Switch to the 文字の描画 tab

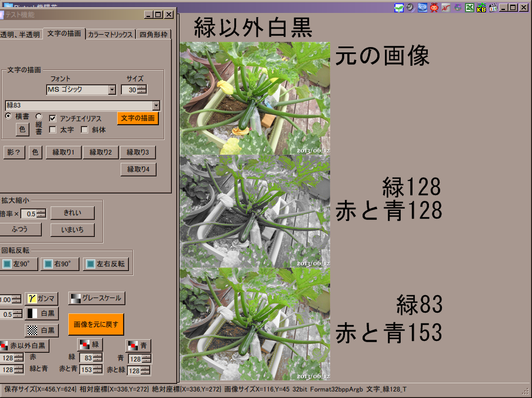(x=64, y=34)
